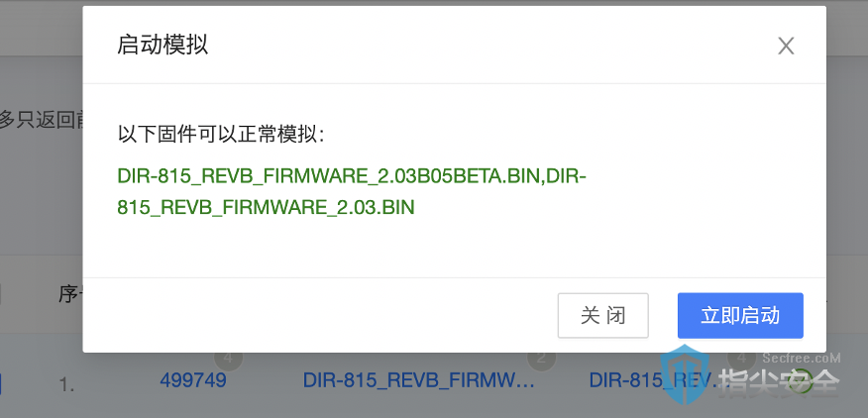Click the gray 2 badge above the firmware name
Image resolution: width=868 pixels, height=418 pixels.
click(x=541, y=359)
